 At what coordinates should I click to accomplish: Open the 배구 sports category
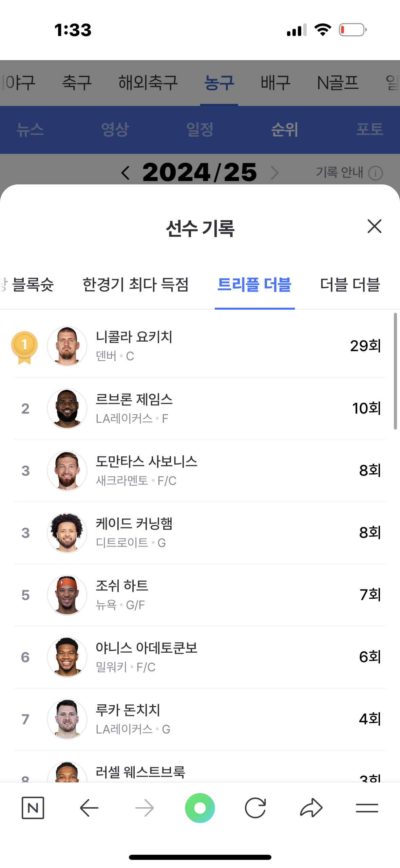click(x=275, y=83)
